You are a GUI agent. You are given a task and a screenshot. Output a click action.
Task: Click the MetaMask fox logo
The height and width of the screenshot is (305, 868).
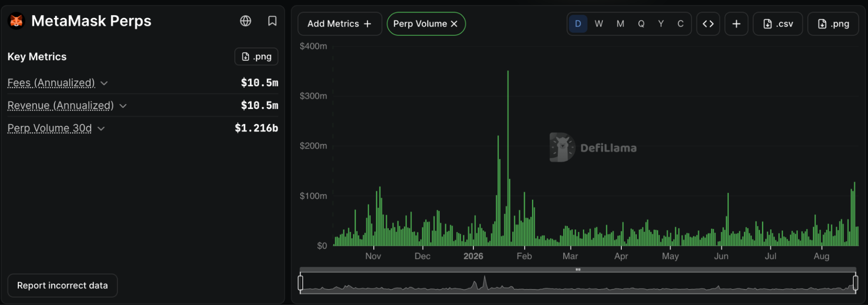pyautogui.click(x=17, y=21)
